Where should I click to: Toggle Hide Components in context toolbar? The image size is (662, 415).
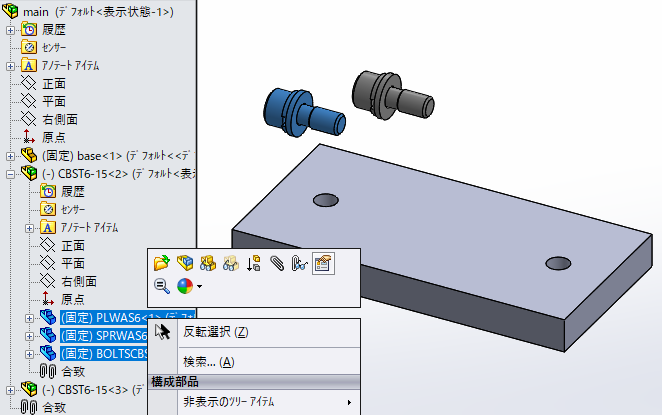[208, 264]
